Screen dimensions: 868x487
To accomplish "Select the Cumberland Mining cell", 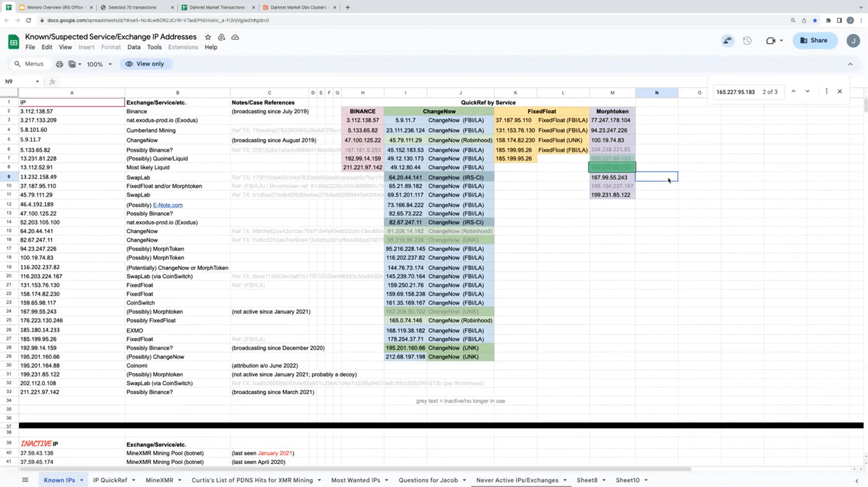I will (178, 130).
